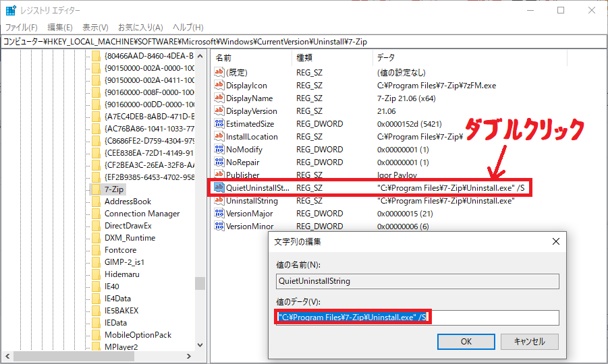Viewport: 608px width, 364px height.
Task: Click the data value 0x0000152d (5421)
Action: (x=410, y=124)
